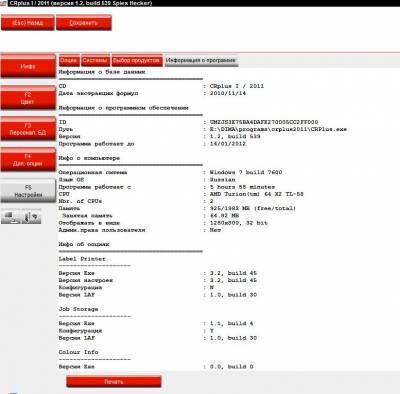Open the Инфо sidebar section
Viewport: 400px width, 394px height.
(x=28, y=66)
